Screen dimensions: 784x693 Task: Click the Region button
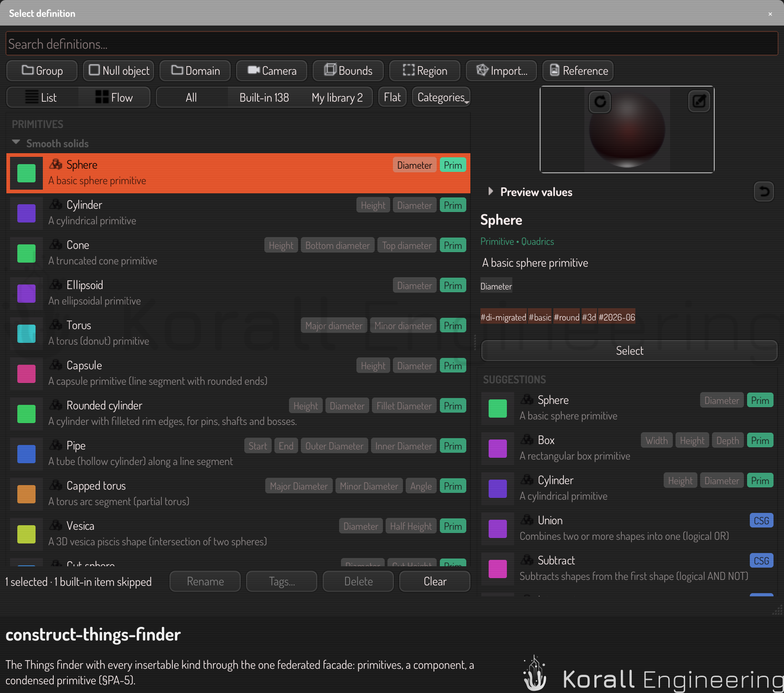(425, 71)
